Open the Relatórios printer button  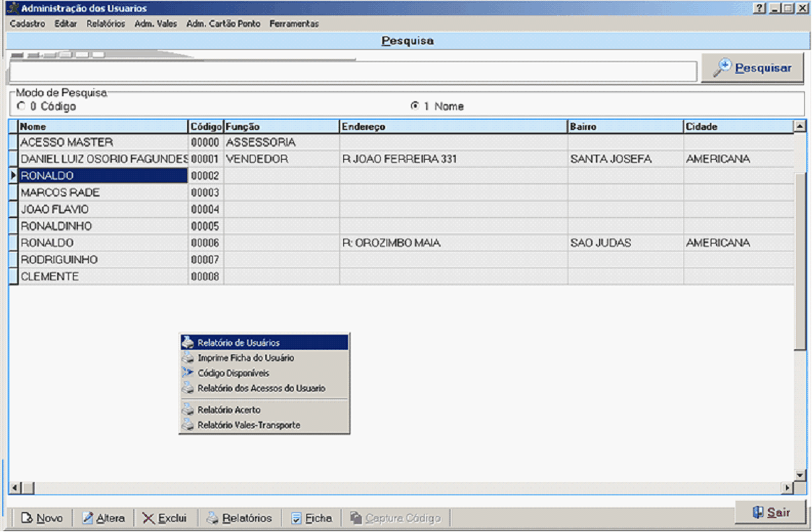coord(239,518)
